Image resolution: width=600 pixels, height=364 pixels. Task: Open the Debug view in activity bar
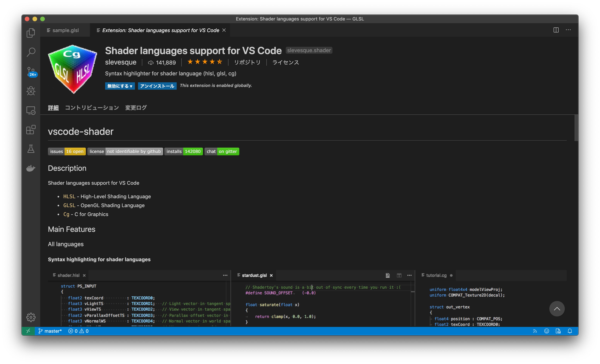pyautogui.click(x=31, y=91)
